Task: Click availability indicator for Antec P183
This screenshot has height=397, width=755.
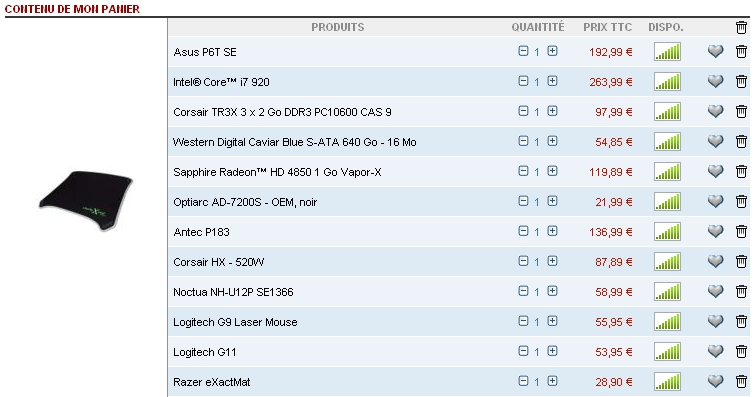Action: [667, 232]
